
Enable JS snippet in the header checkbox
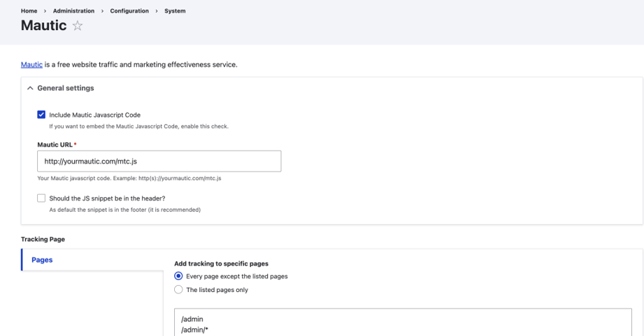(41, 198)
